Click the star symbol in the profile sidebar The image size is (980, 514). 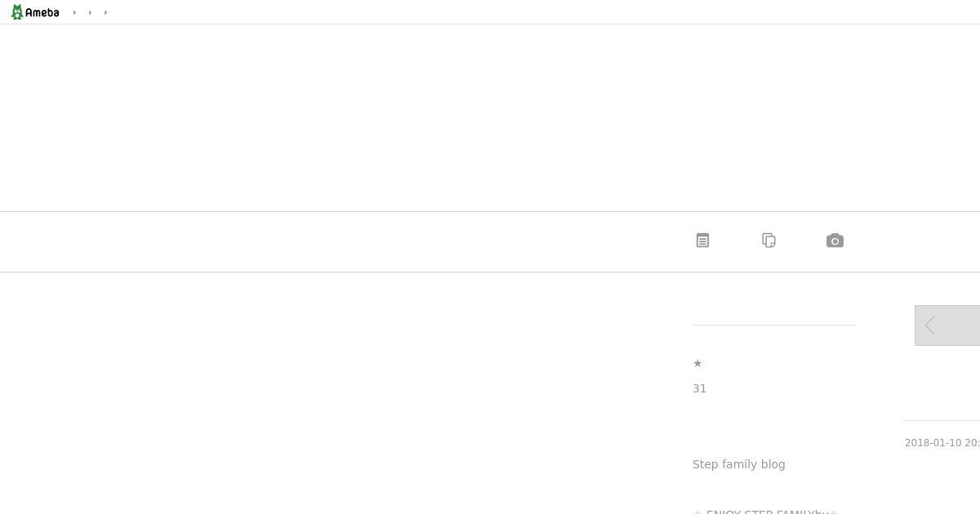[697, 363]
